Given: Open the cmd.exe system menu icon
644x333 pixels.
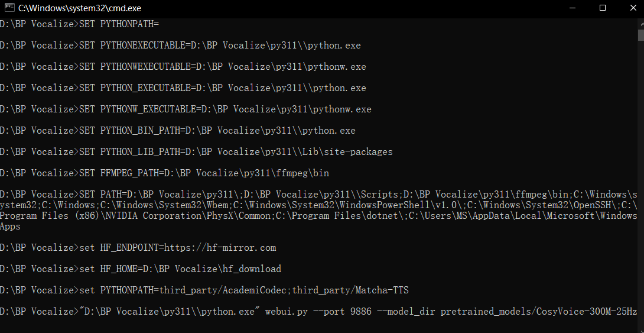Looking at the screenshot, I should (9, 8).
